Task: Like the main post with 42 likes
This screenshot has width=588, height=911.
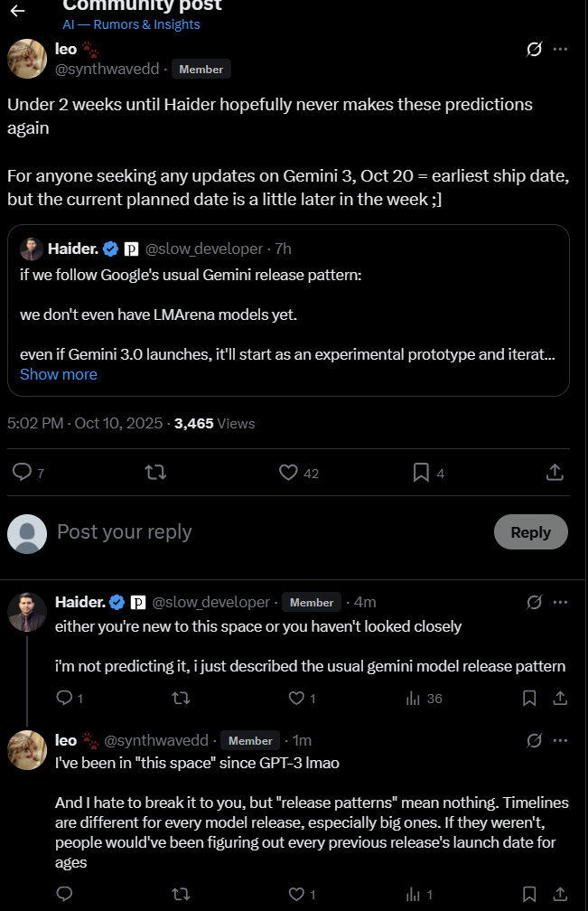Action: [x=288, y=472]
